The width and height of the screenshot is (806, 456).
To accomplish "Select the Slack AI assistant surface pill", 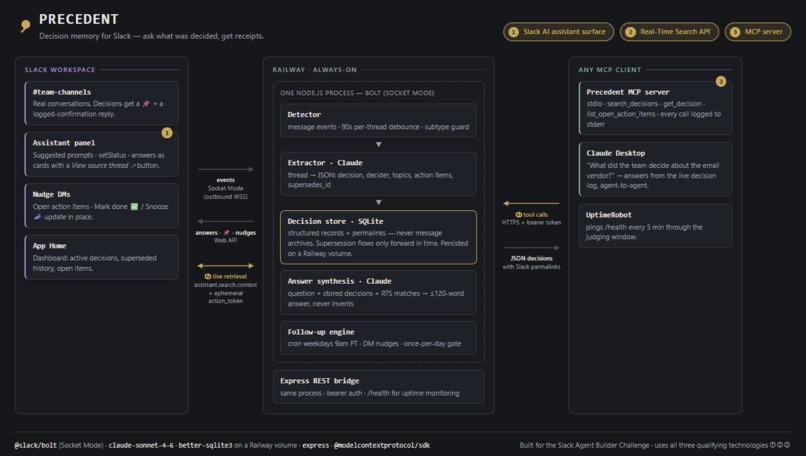I will pos(558,32).
